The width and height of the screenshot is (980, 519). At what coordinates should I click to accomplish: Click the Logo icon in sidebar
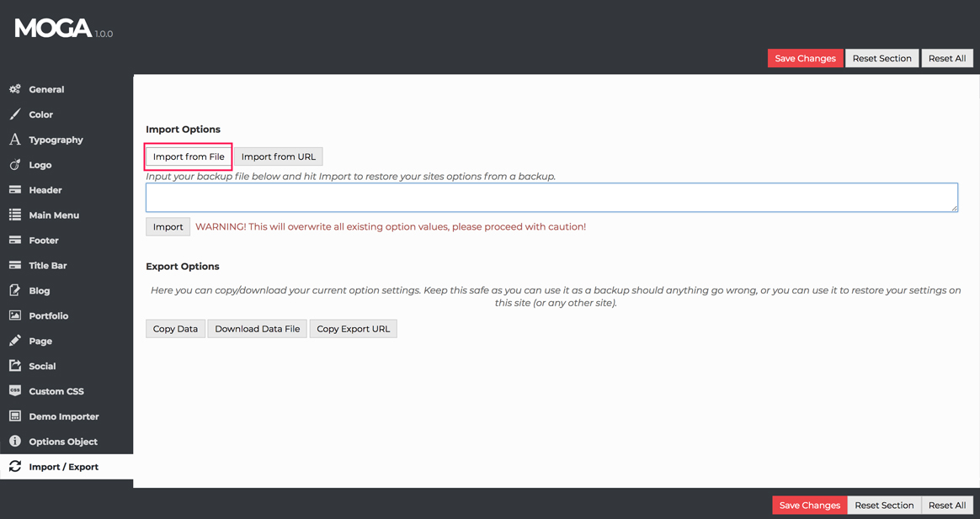(x=15, y=165)
